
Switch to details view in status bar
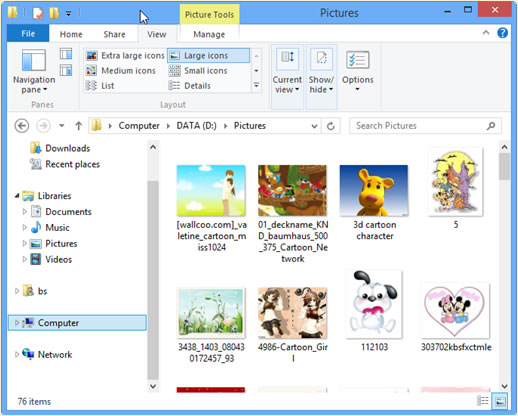482,401
